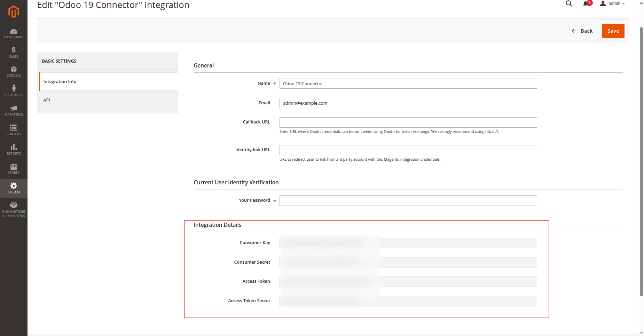The image size is (644, 336).
Task: Click the Basic Settings panel header
Action: click(x=107, y=61)
